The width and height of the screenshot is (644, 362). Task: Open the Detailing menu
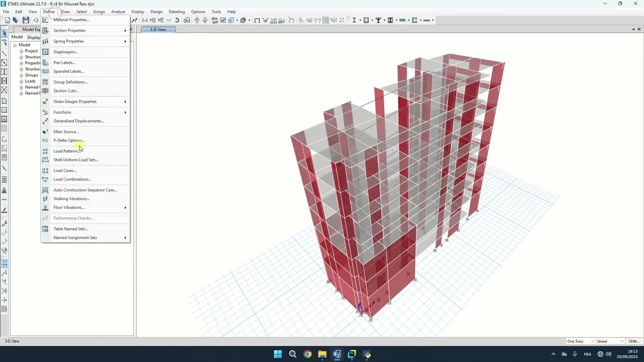pos(177,12)
